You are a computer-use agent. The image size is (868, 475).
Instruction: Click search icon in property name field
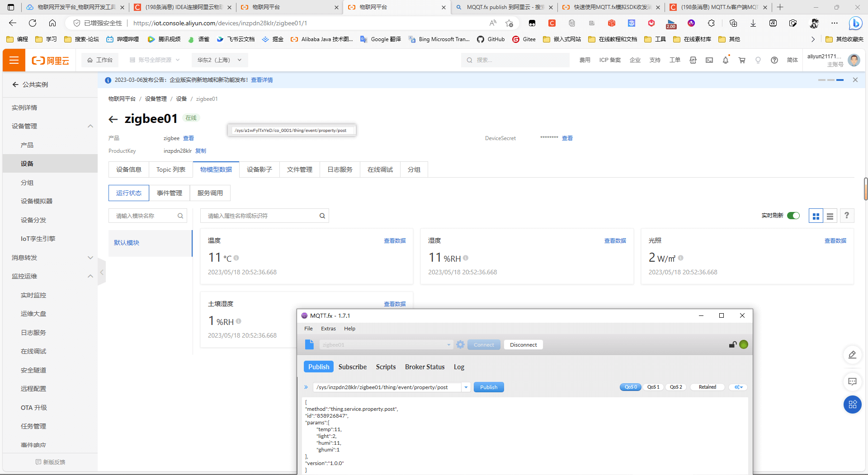click(322, 216)
